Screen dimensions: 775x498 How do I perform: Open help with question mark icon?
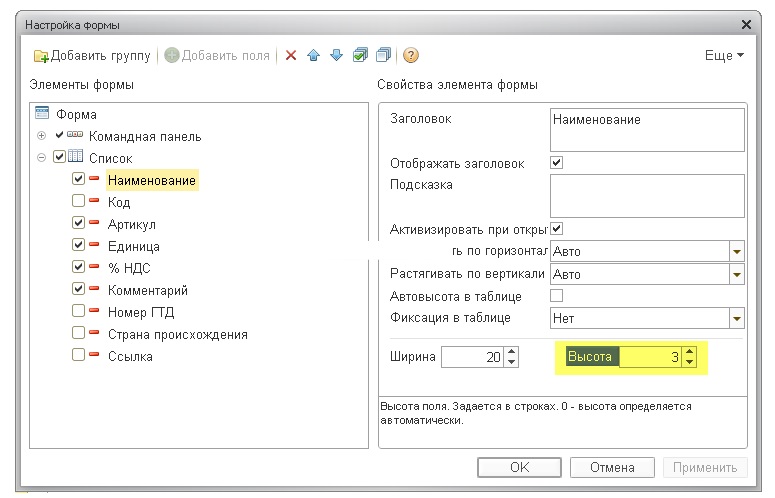411,55
